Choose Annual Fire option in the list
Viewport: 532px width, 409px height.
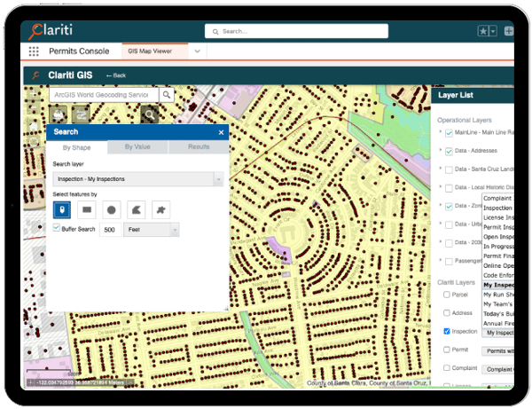pyautogui.click(x=498, y=323)
